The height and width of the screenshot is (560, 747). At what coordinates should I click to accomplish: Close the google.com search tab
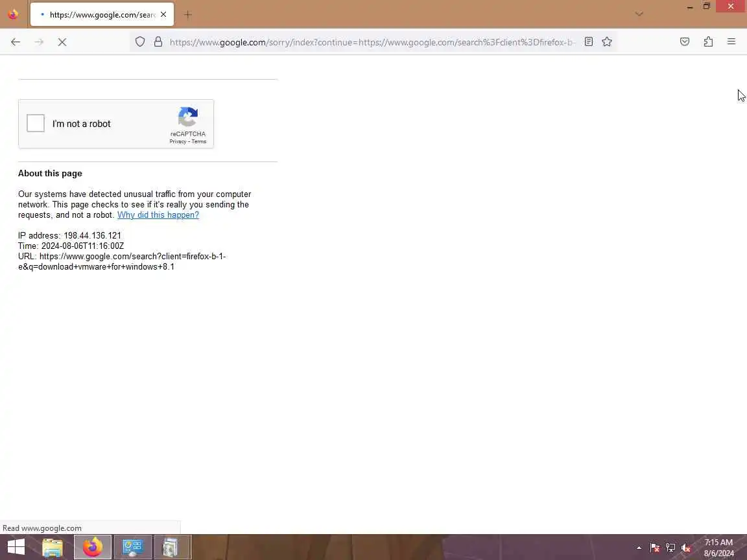(163, 14)
